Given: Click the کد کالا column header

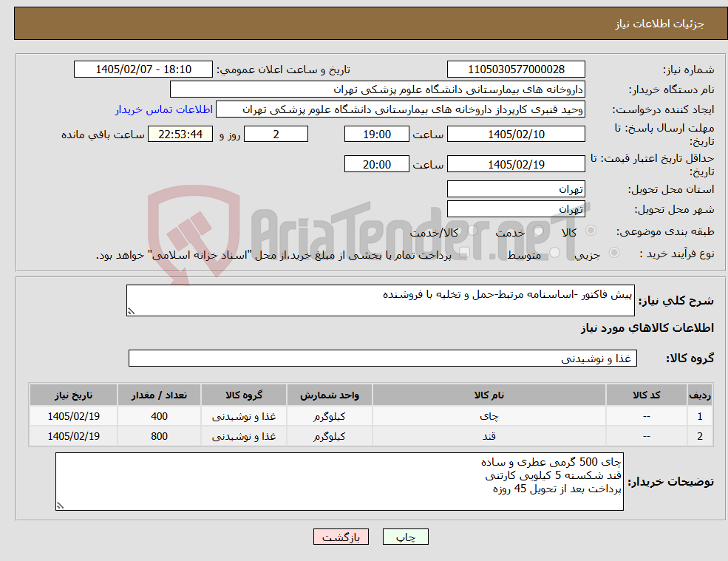Looking at the screenshot, I should point(646,395).
